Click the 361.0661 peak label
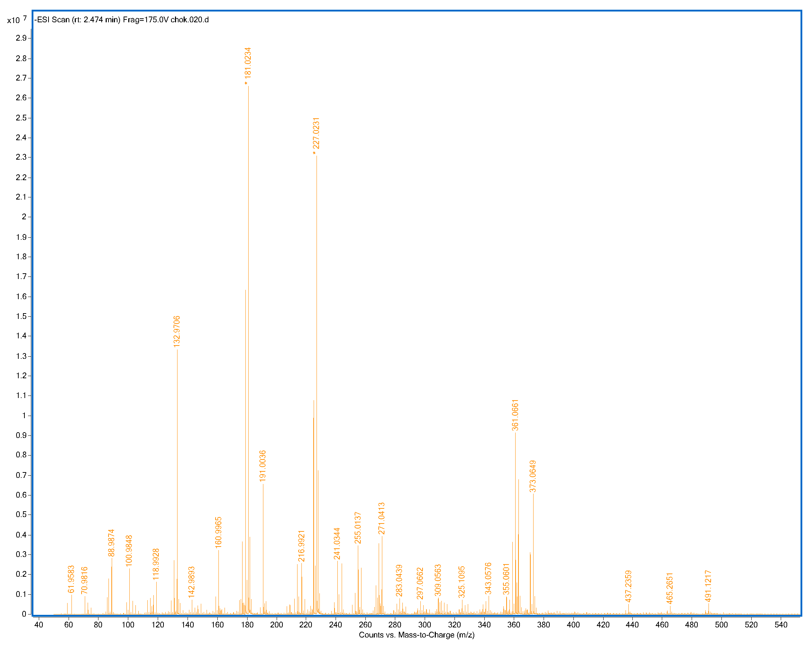 (515, 415)
